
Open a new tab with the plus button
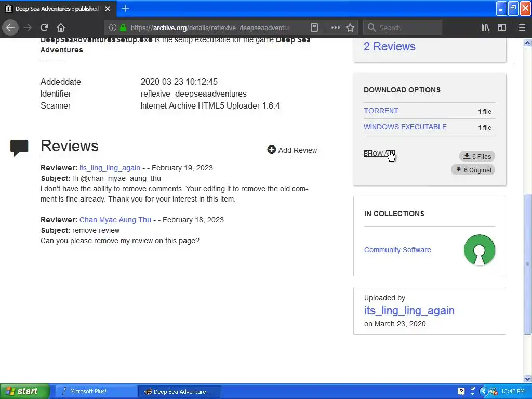(x=125, y=8)
